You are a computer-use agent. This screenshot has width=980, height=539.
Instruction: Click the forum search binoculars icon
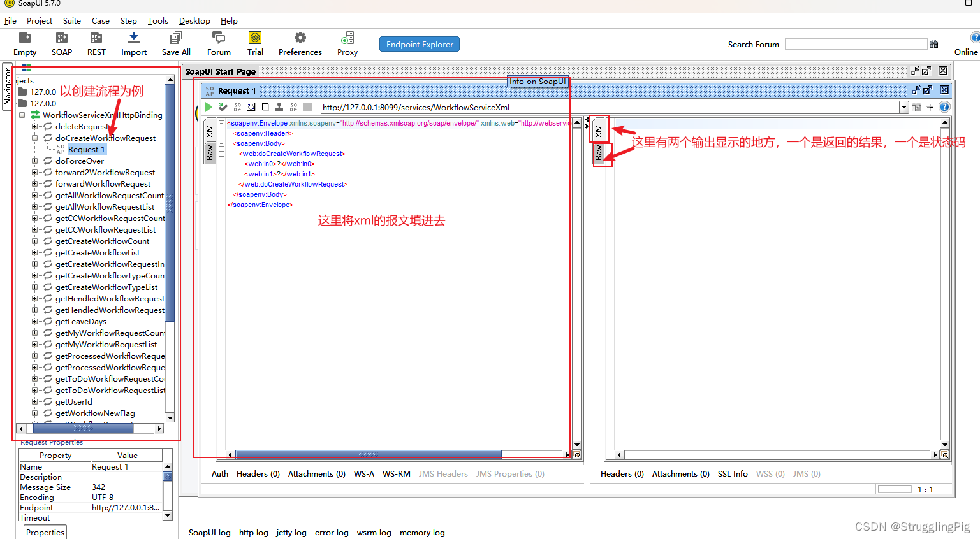tap(934, 44)
